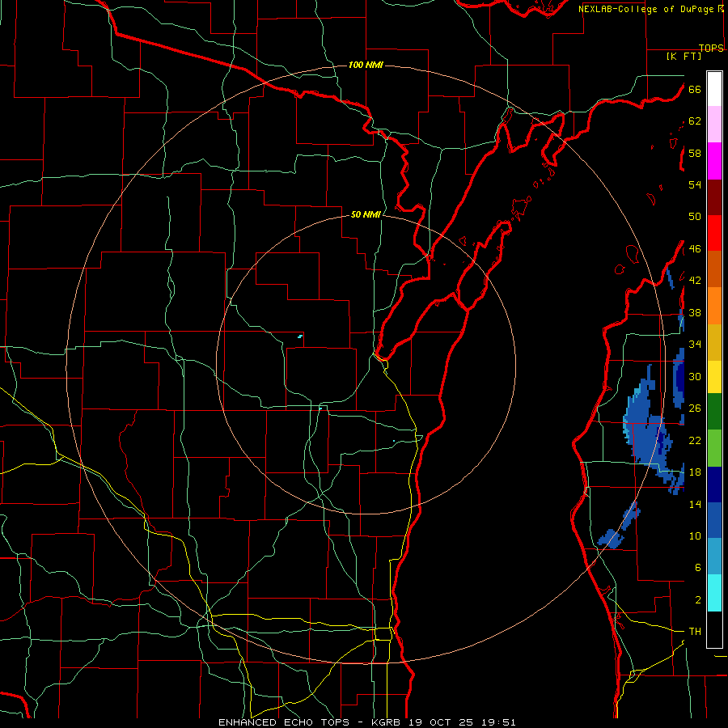Screen dimensions: 728x728
Task: Click the 'ENHANCED ECHO TOPS' product title
Action: [283, 722]
